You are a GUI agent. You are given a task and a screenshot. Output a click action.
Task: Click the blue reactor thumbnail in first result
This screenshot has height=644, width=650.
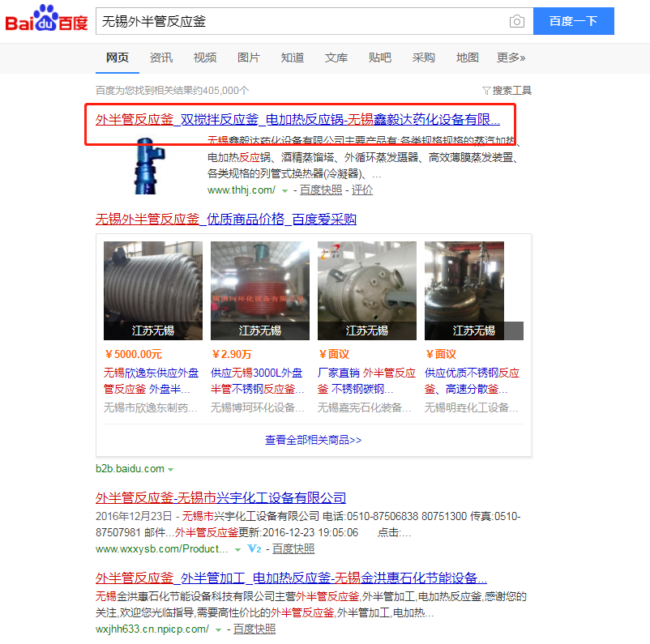tap(149, 167)
